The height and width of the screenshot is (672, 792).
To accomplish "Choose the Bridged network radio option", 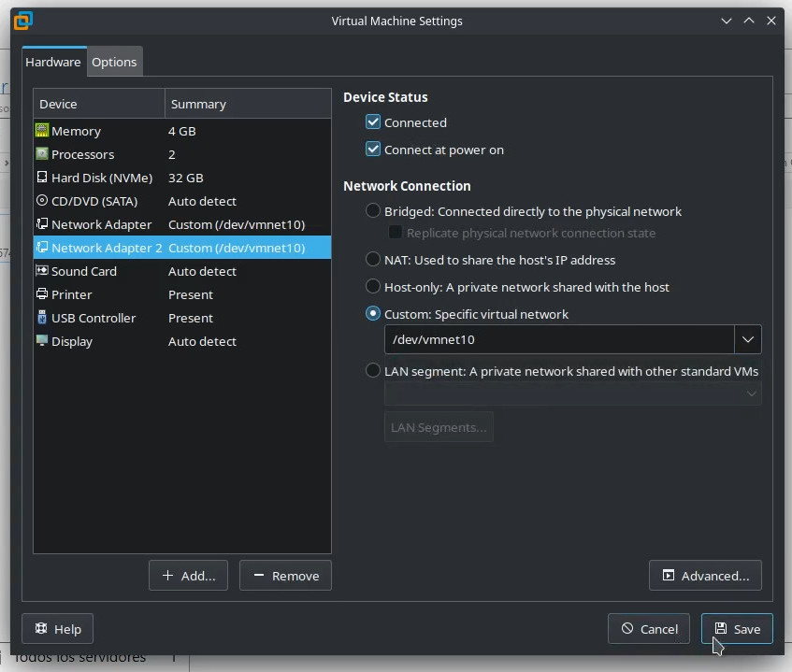I will [373, 211].
